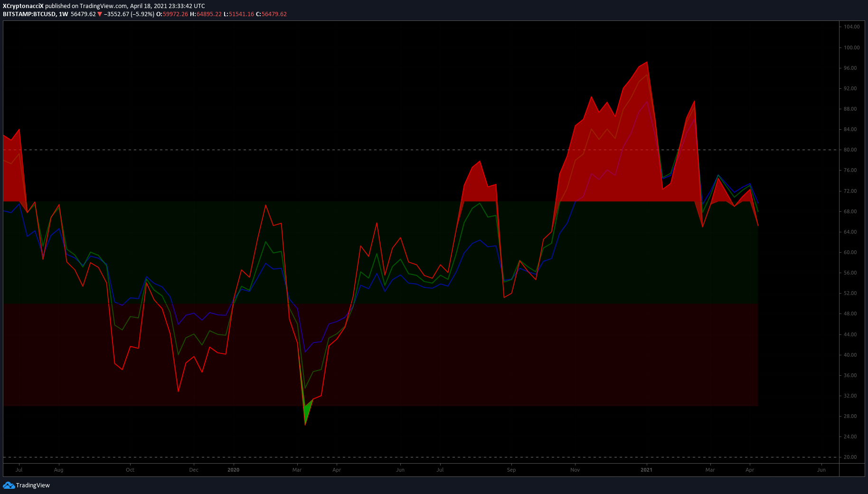This screenshot has width=868, height=494.
Task: Select the BITSTAMP:BTCUSD symbol label
Action: click(x=29, y=14)
